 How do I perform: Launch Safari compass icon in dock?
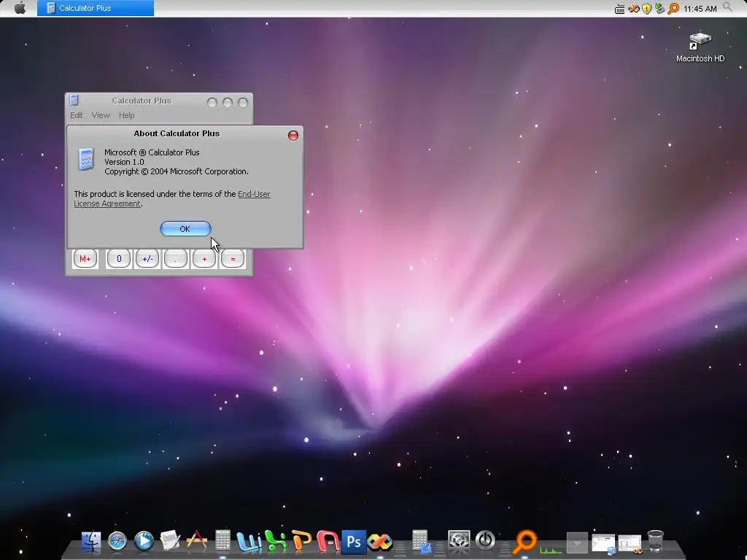[x=117, y=542]
